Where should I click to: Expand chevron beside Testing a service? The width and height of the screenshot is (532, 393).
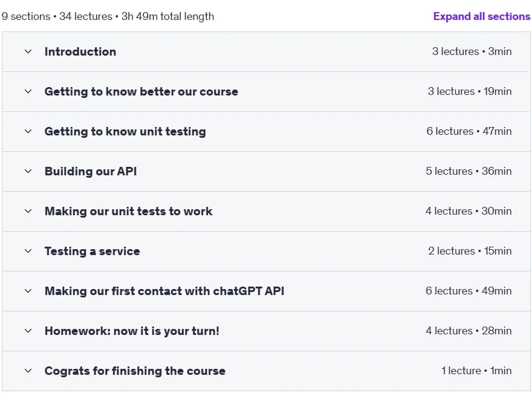(28, 251)
